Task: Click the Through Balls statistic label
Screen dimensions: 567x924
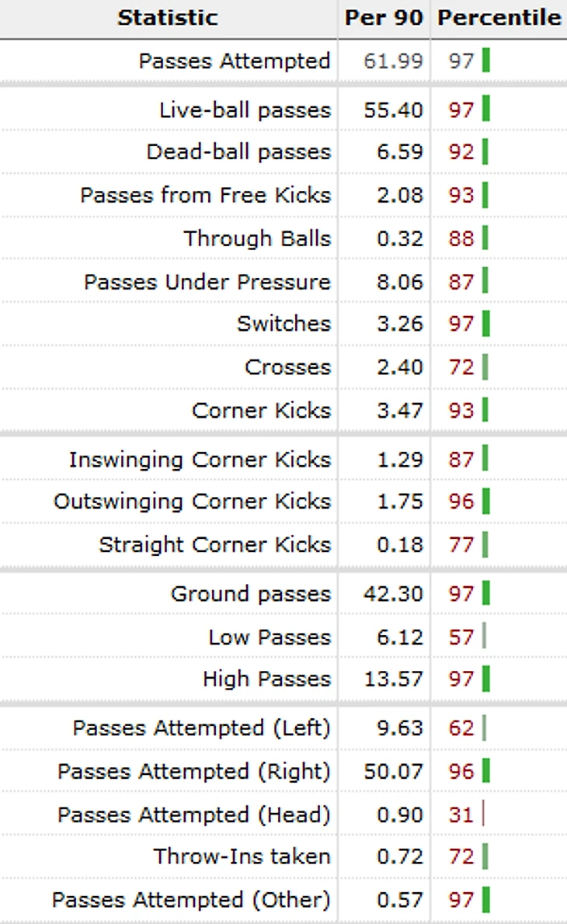Action: 257,238
